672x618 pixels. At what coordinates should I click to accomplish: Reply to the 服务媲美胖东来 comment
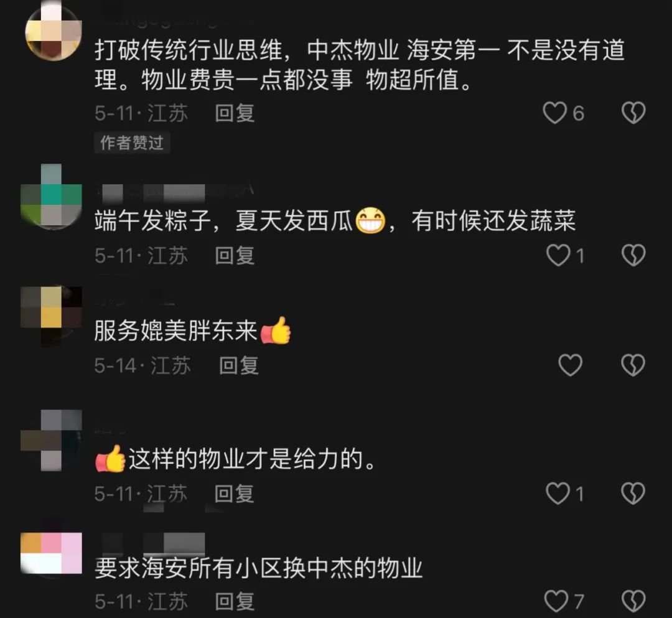239,365
